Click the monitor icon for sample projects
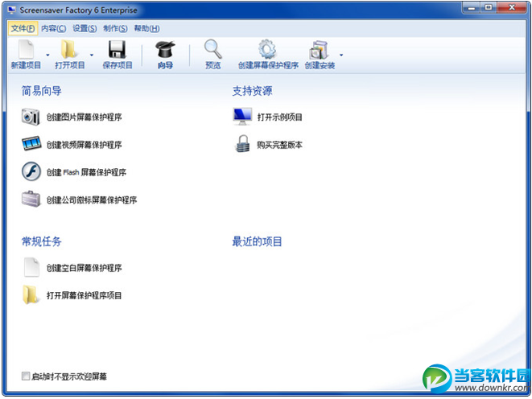The width and height of the screenshot is (532, 399). [242, 117]
